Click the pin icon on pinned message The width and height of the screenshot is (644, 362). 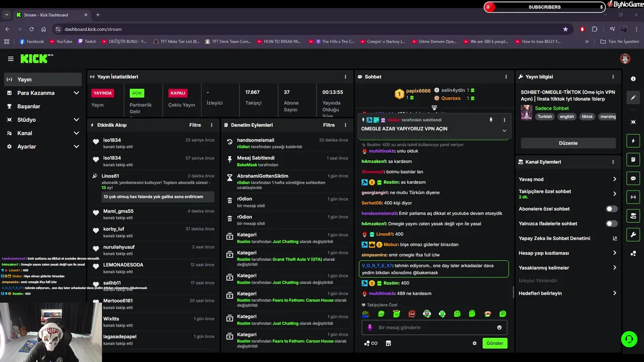pyautogui.click(x=491, y=120)
